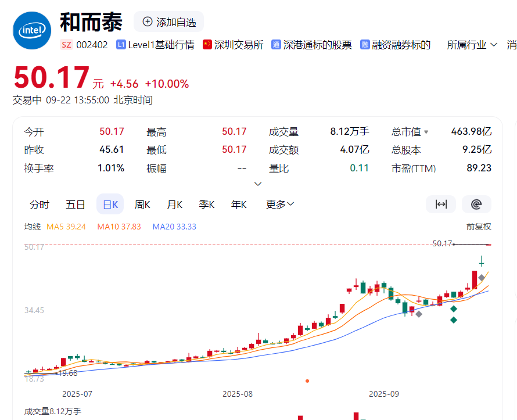
Task: Click the 前复权 adjustment label
Action: click(x=479, y=227)
